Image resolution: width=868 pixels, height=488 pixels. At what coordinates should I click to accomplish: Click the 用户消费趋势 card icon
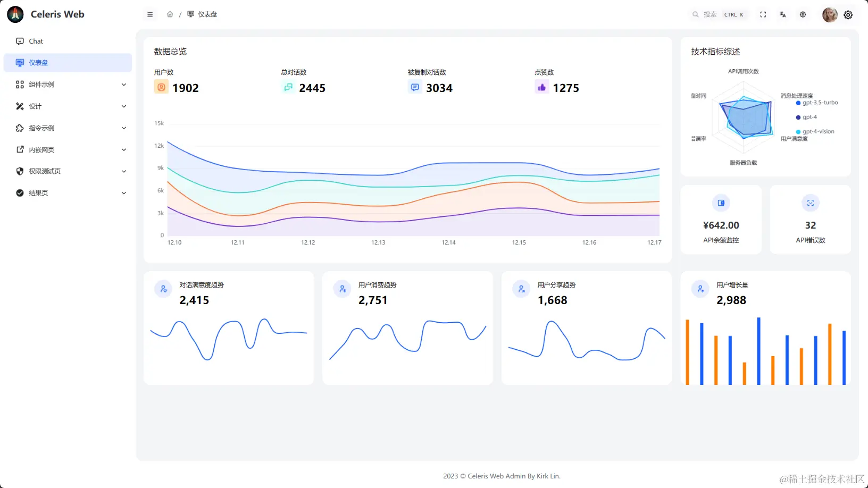click(342, 289)
